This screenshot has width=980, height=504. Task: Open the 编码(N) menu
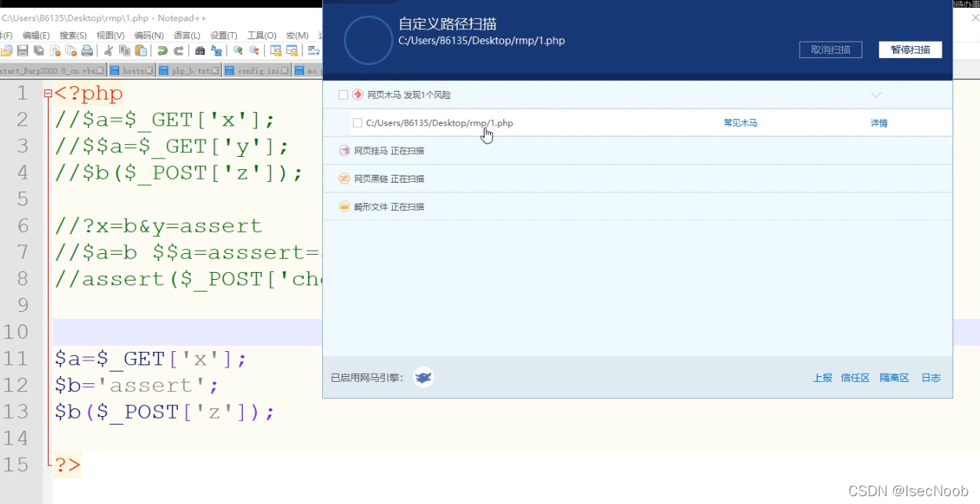(149, 35)
